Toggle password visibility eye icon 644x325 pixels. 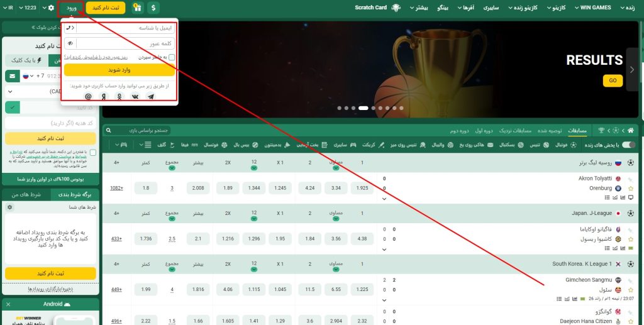70,43
